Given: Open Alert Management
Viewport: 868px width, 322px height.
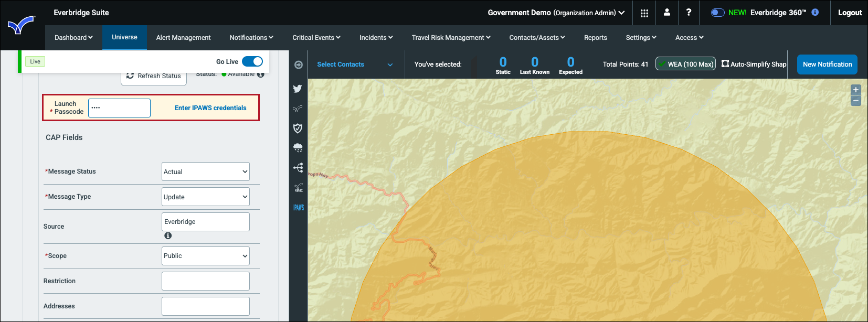Looking at the screenshot, I should pos(183,38).
